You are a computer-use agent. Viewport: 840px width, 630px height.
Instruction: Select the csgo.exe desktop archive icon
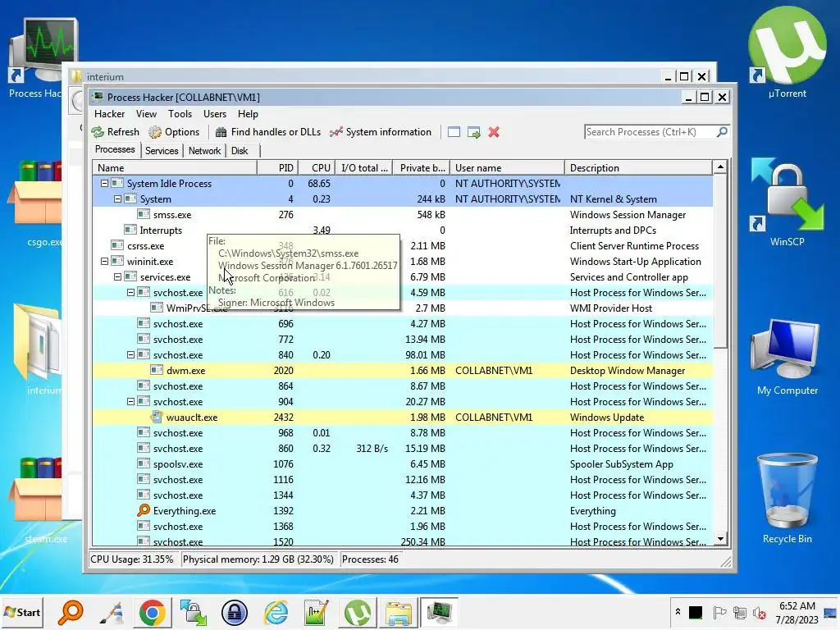[34, 203]
